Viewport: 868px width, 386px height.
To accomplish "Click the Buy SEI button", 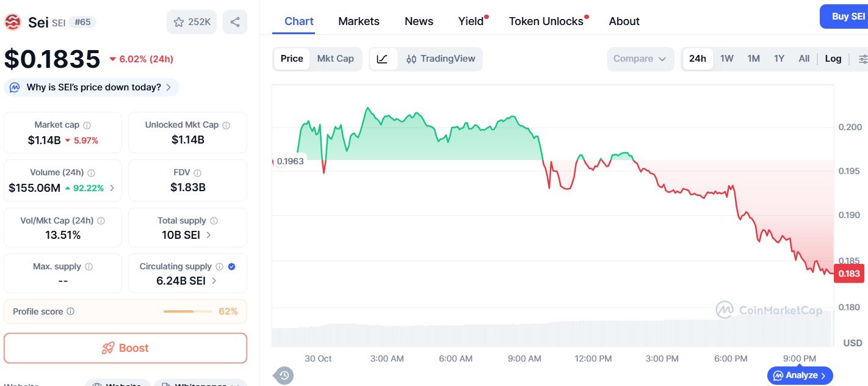I will point(848,16).
